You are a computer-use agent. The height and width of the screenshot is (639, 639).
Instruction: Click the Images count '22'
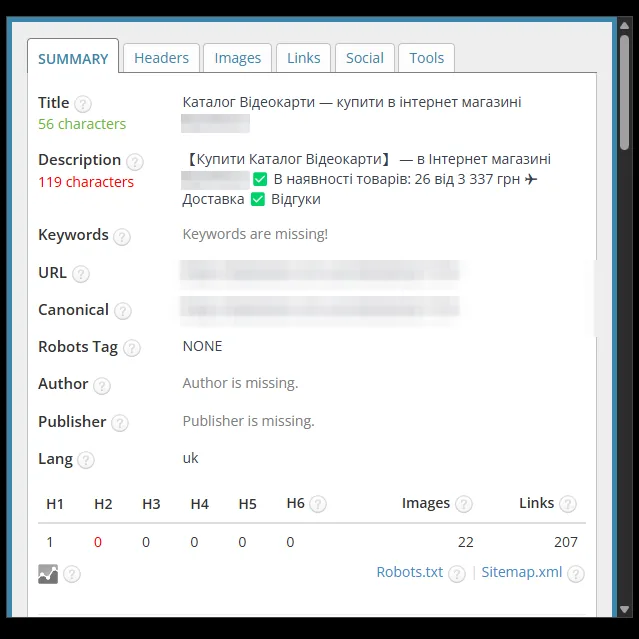click(x=465, y=542)
